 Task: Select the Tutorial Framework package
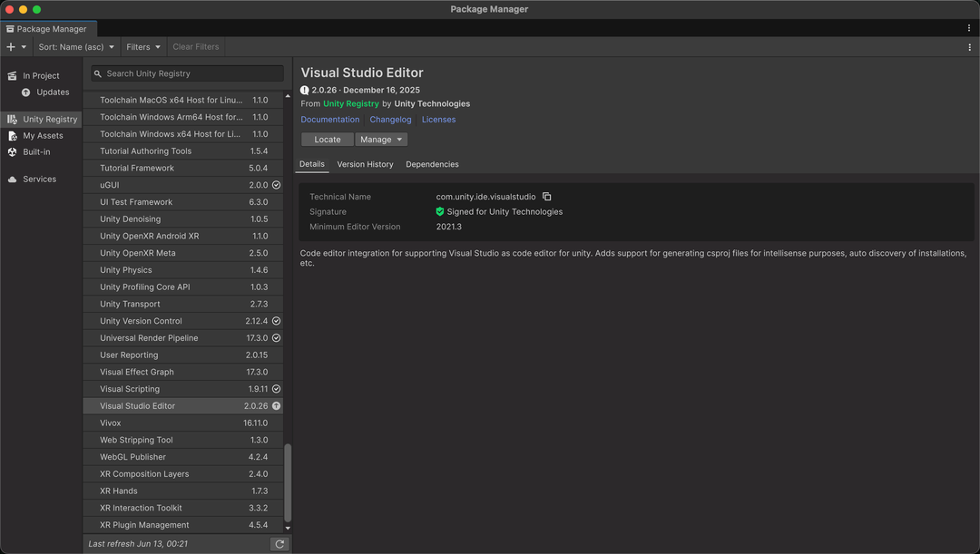pyautogui.click(x=183, y=168)
